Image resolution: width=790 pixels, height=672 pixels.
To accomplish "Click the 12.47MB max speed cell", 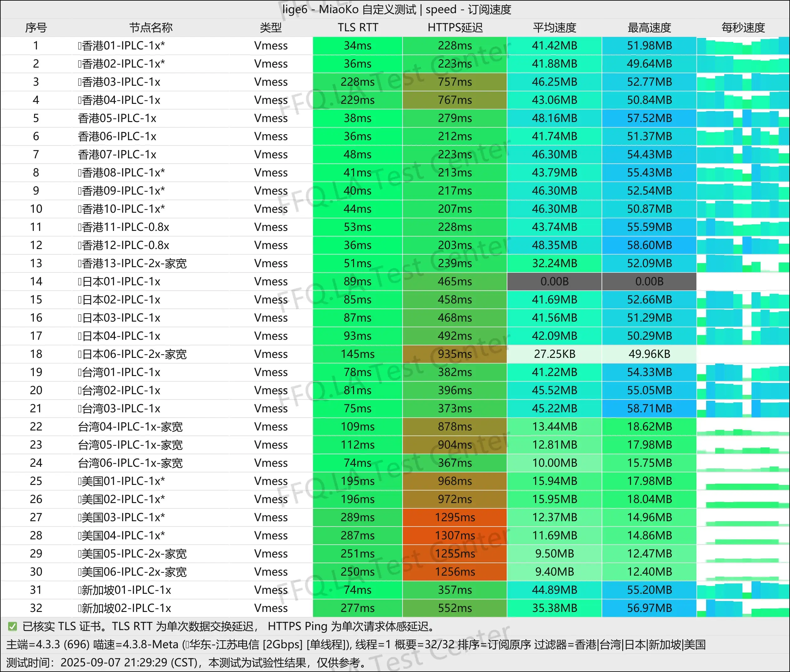I will tap(649, 553).
